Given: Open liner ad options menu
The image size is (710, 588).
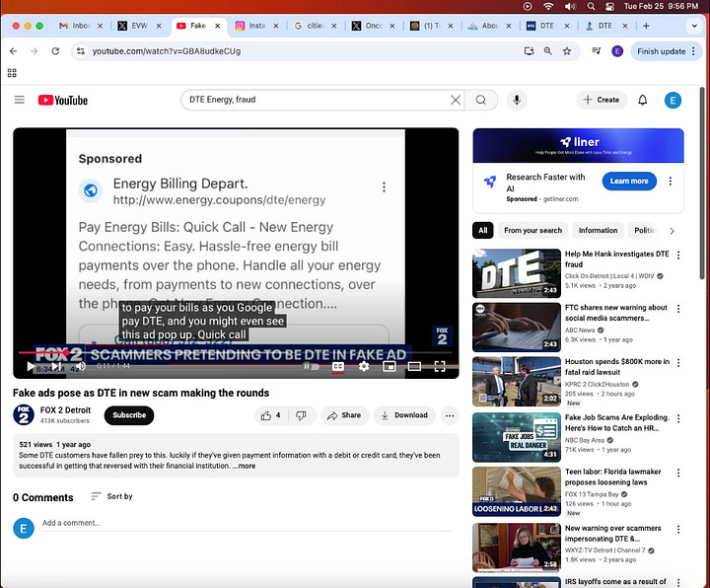Looking at the screenshot, I should point(671,182).
